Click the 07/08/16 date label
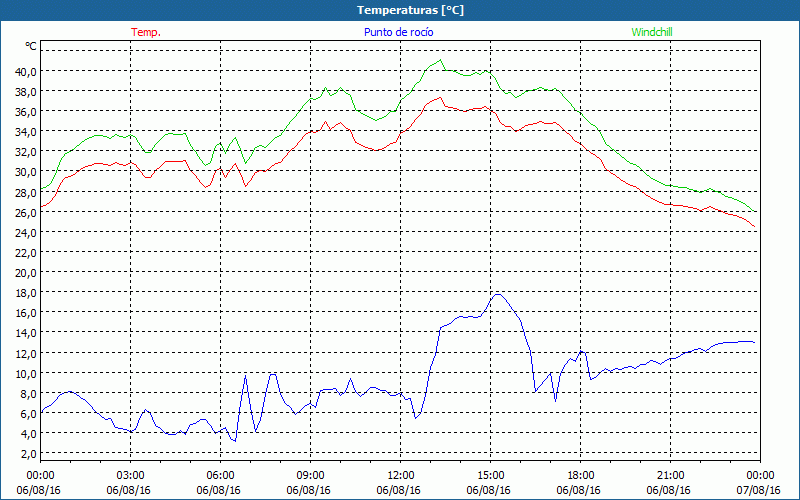The image size is (800, 500). [x=758, y=490]
